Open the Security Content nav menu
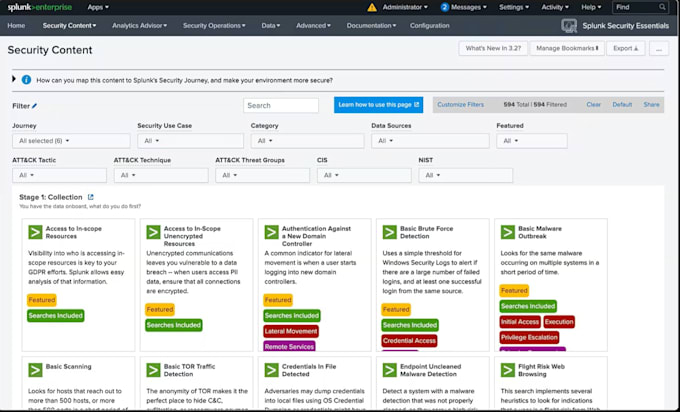Image resolution: width=680 pixels, height=412 pixels. (69, 26)
